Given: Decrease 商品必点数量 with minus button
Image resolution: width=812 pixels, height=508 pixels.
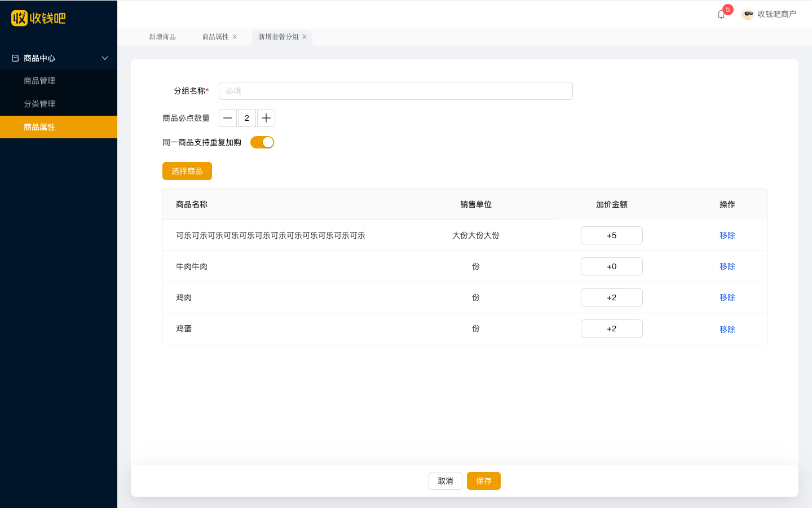Looking at the screenshot, I should click(228, 118).
